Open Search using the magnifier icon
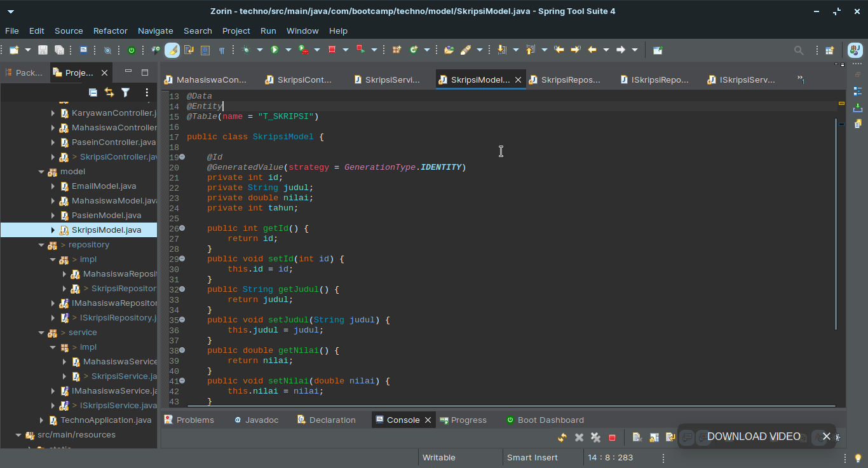The height and width of the screenshot is (468, 868). (x=799, y=50)
